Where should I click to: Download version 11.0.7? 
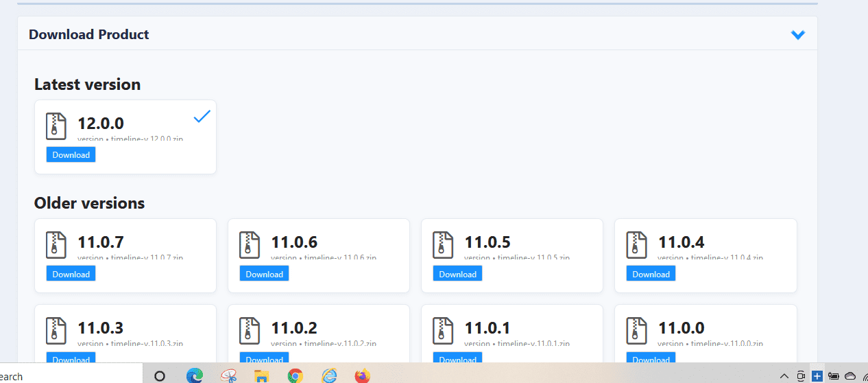pyautogui.click(x=71, y=274)
